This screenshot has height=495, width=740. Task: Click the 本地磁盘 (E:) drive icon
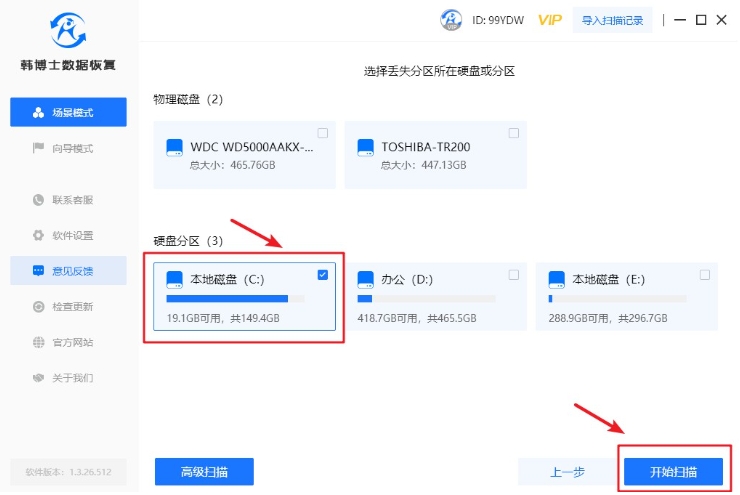click(x=557, y=279)
